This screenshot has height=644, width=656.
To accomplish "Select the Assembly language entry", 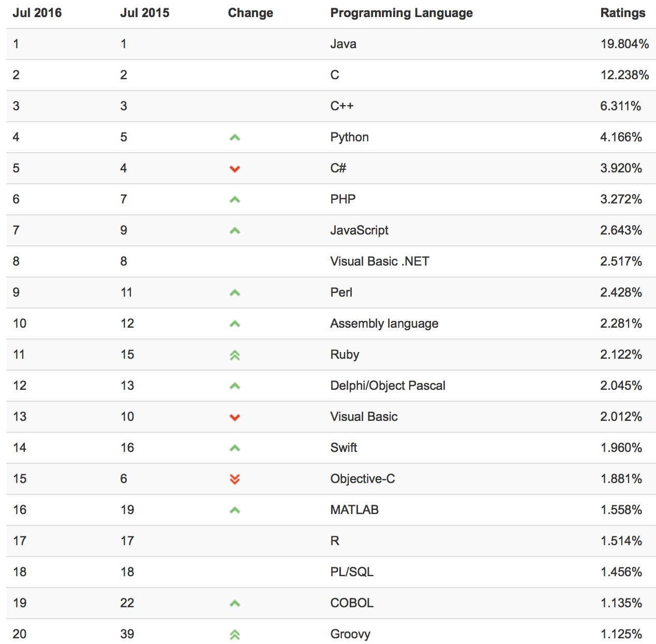I will pos(384,324).
